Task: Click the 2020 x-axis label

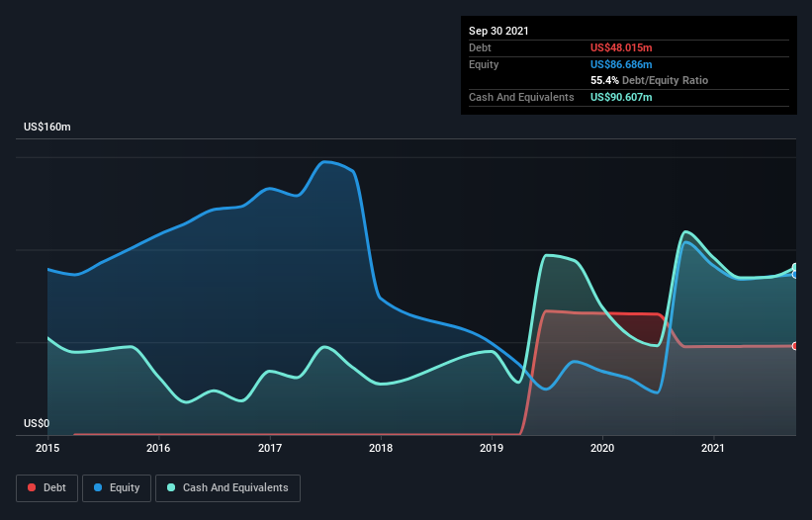Action: (x=602, y=448)
